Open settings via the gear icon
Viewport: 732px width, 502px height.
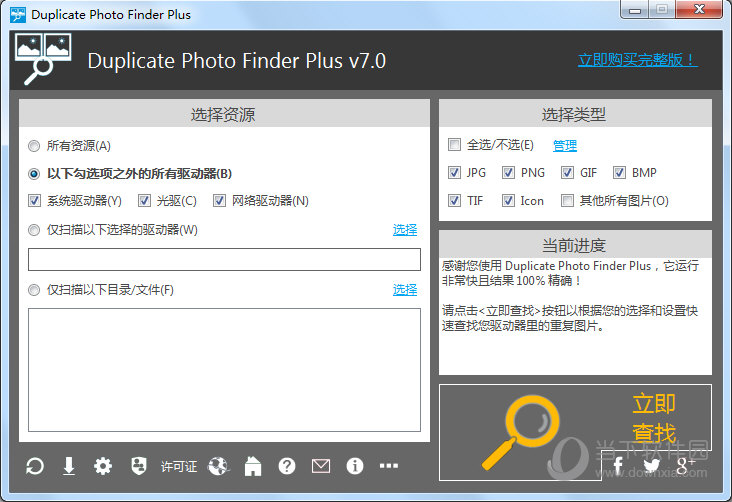[x=103, y=466]
